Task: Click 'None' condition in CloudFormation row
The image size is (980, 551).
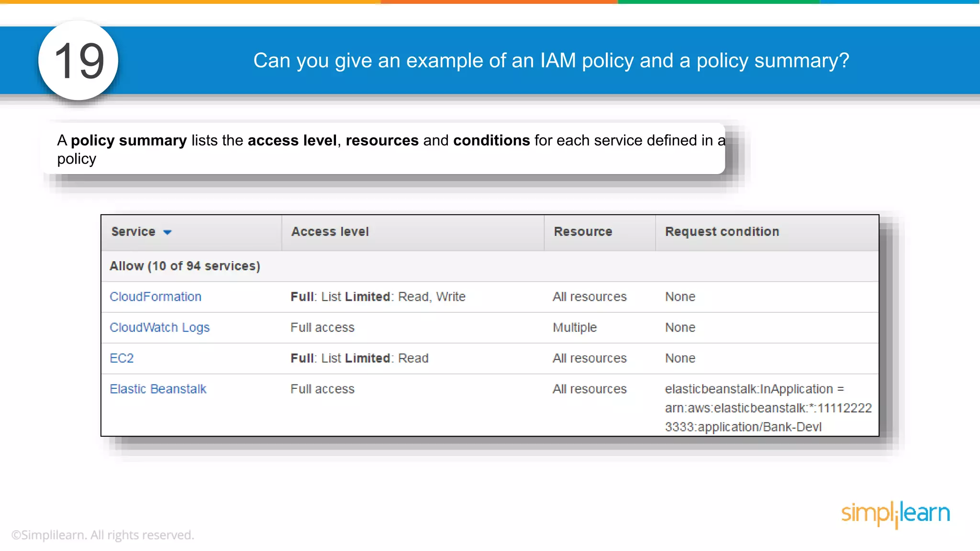Action: [680, 297]
